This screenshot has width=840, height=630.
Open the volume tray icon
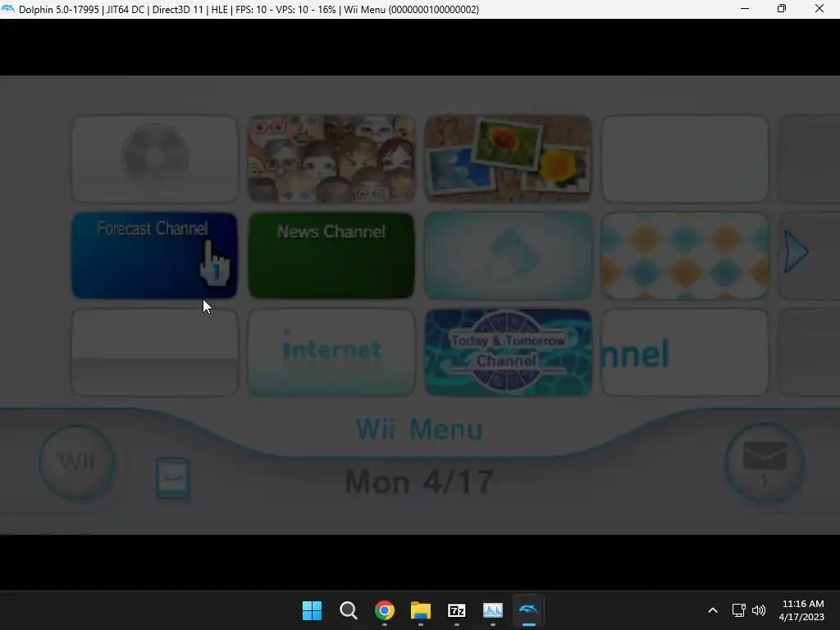[759, 610]
